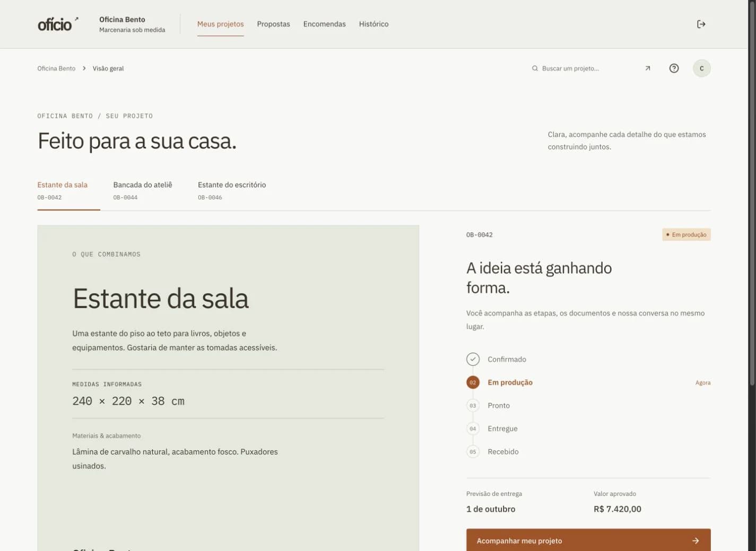The height and width of the screenshot is (551, 756).
Task: Select the 02 Em produção step circle
Action: pos(473,382)
